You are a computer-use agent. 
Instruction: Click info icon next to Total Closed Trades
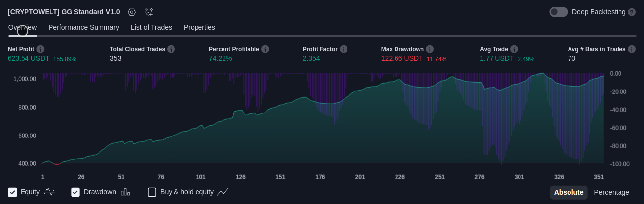pos(171,49)
